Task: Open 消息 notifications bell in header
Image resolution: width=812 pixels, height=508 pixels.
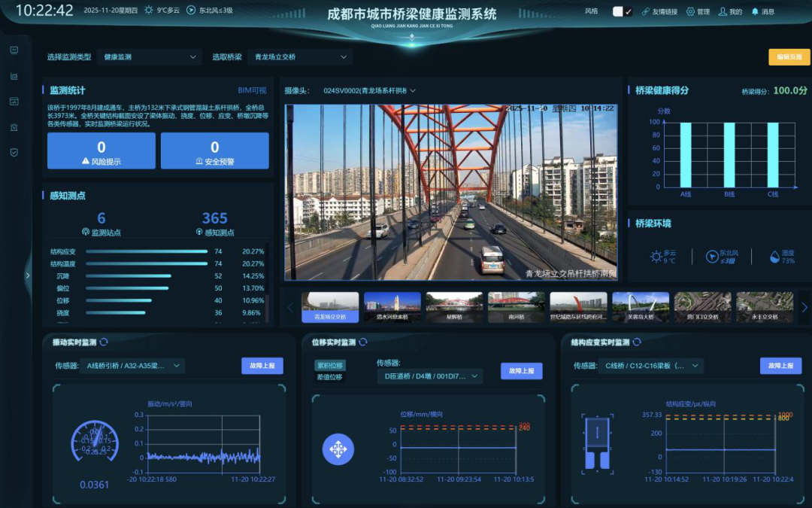Action: tap(762, 11)
